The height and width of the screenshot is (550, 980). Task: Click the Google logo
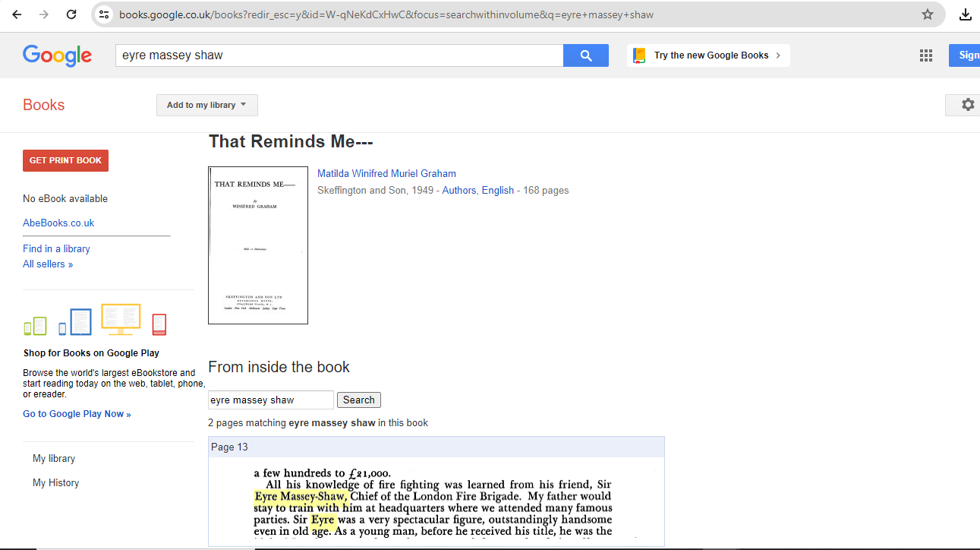pyautogui.click(x=57, y=55)
